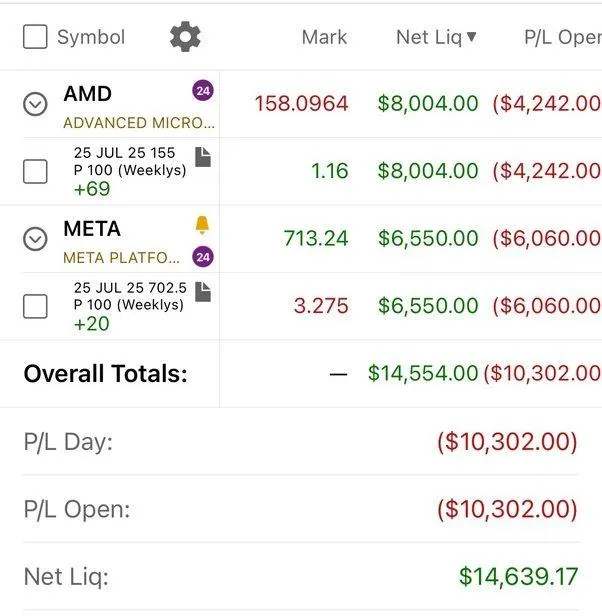Toggle the select-all Symbol checkbox
The width and height of the screenshot is (602, 616).
click(x=35, y=37)
